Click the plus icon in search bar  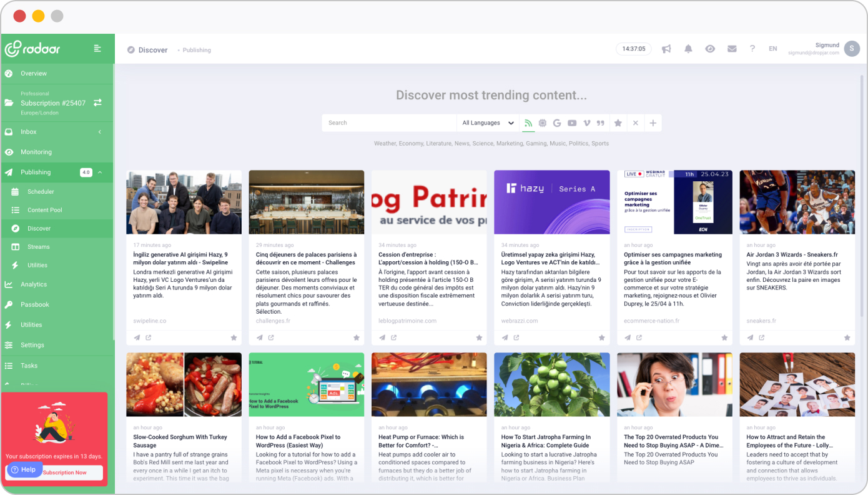[653, 123]
